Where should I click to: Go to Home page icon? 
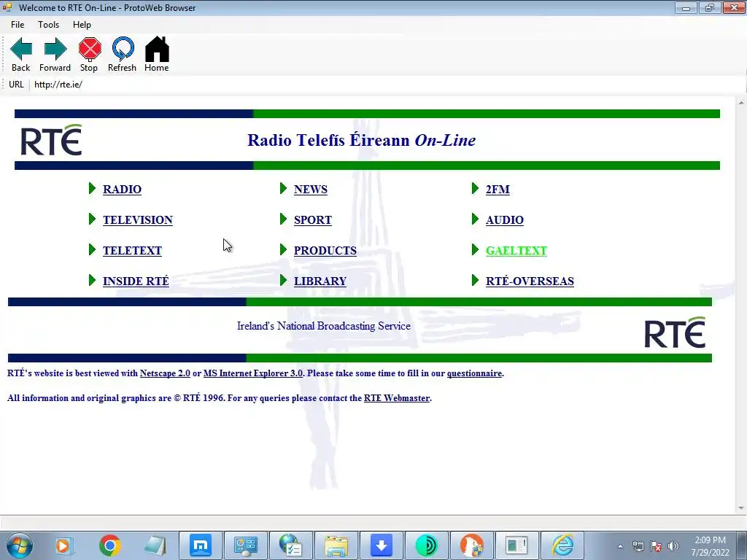point(157,54)
